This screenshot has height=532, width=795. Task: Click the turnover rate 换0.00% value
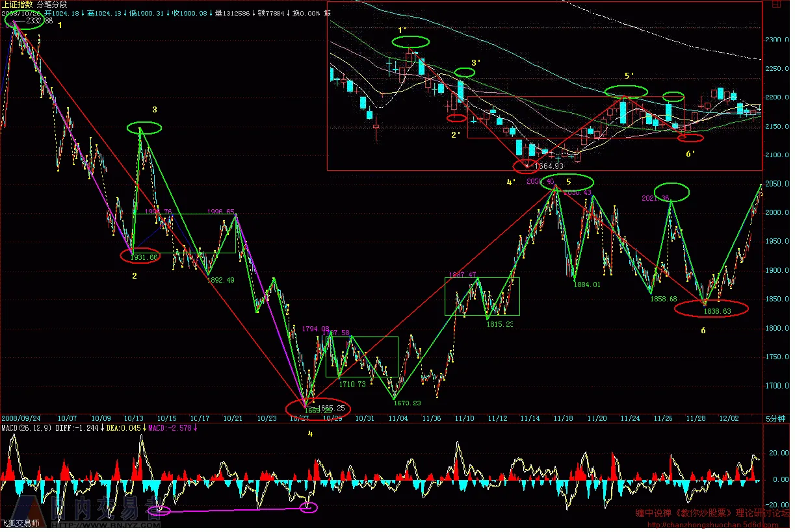click(x=307, y=13)
